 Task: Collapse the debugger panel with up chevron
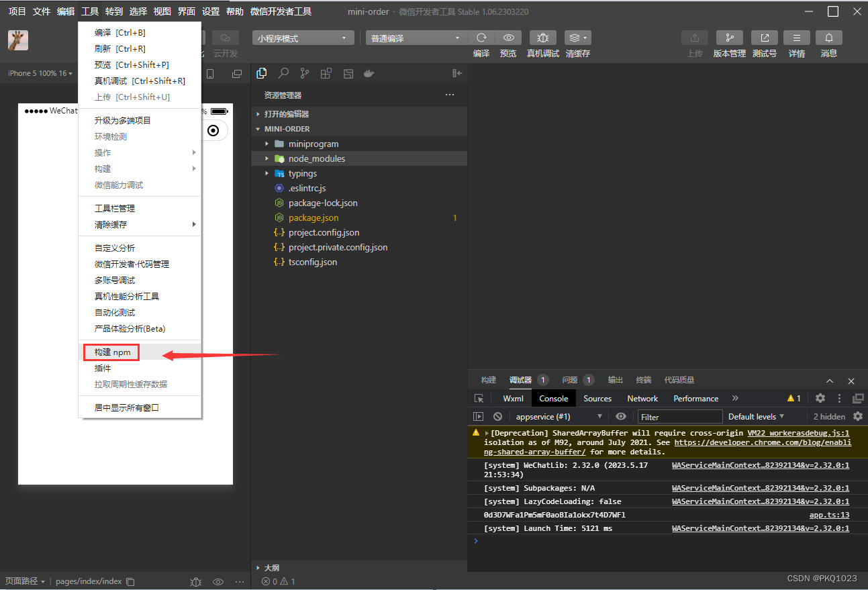[830, 381]
